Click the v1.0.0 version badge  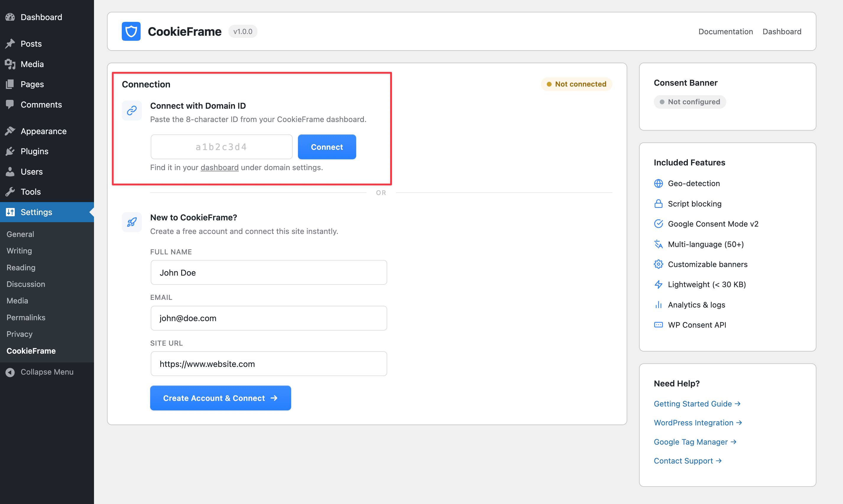243,31
